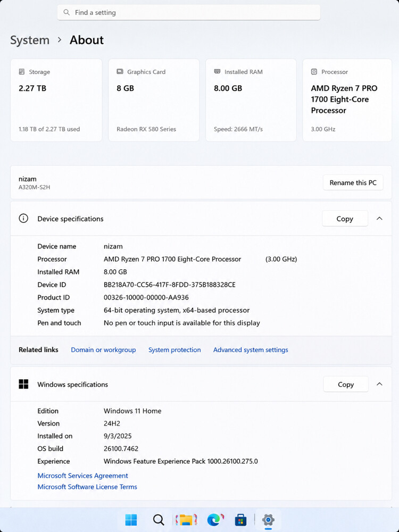The image size is (399, 532).
Task: Collapse the Device specifications section
Action: (x=379, y=219)
